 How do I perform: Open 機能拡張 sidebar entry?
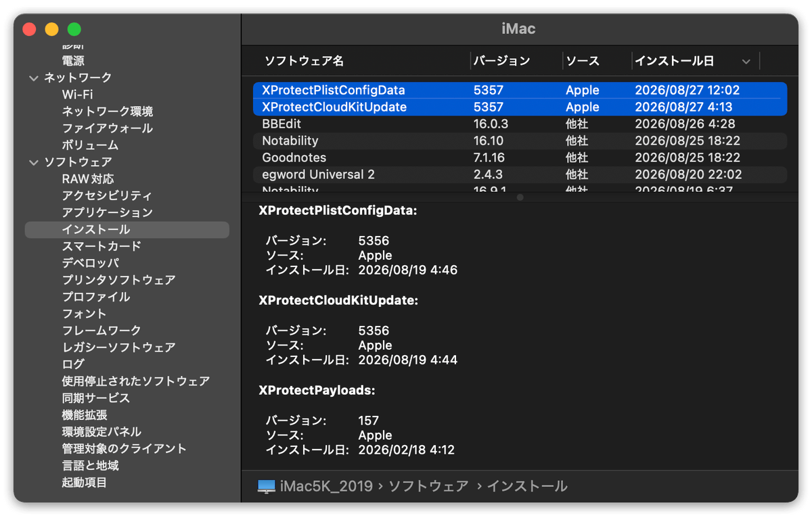tap(85, 415)
